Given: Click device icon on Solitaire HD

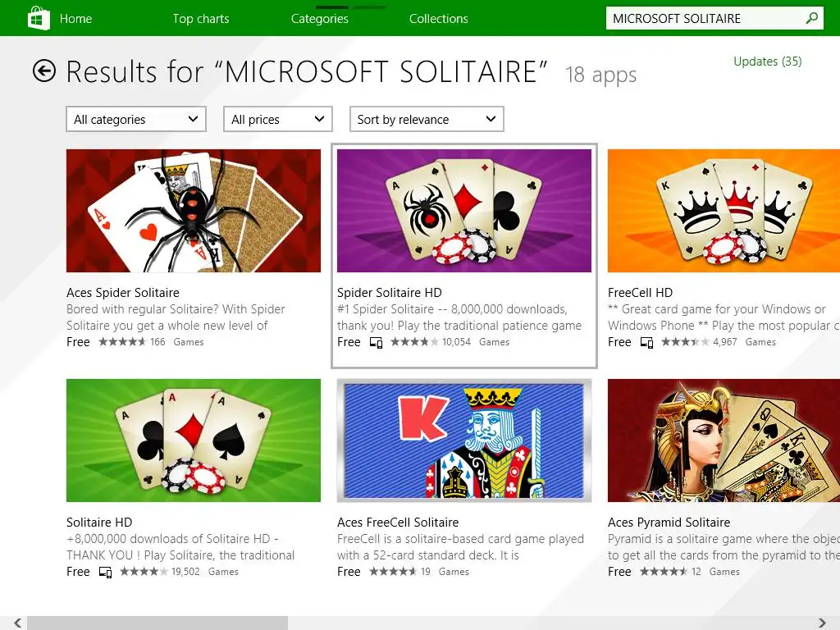Looking at the screenshot, I should [106, 572].
